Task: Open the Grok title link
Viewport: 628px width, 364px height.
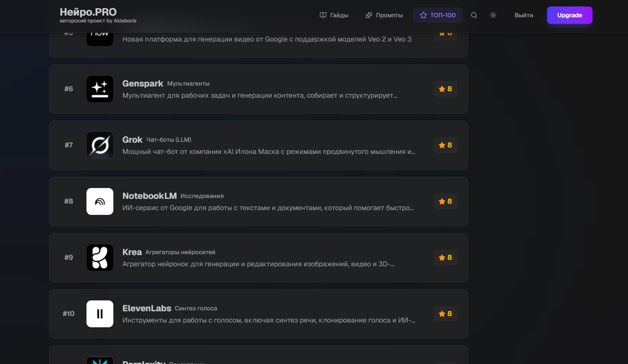Action: coord(132,140)
